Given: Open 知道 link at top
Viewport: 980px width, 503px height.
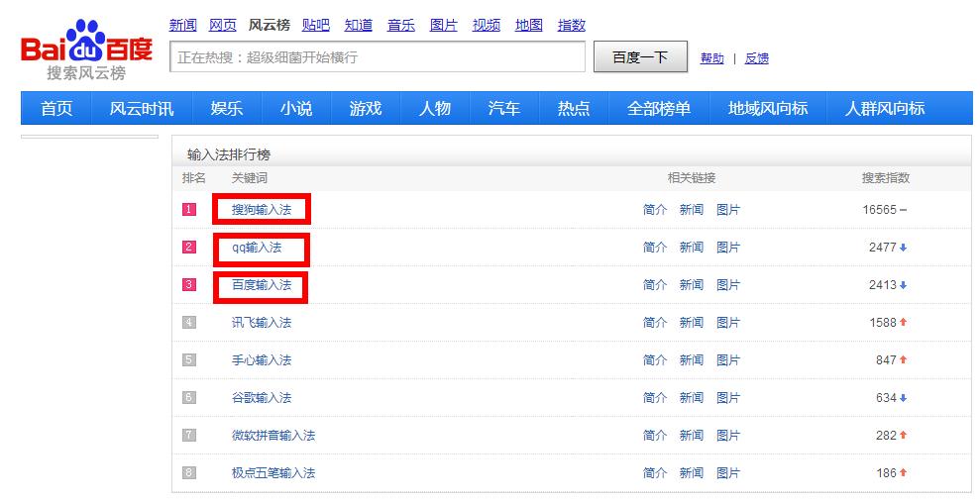Looking at the screenshot, I should pyautogui.click(x=358, y=25).
